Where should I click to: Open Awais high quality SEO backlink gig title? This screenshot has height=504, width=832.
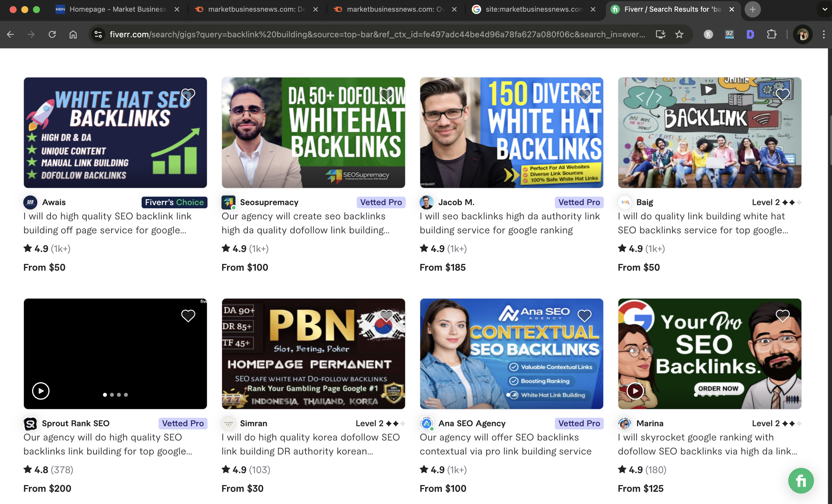(107, 223)
